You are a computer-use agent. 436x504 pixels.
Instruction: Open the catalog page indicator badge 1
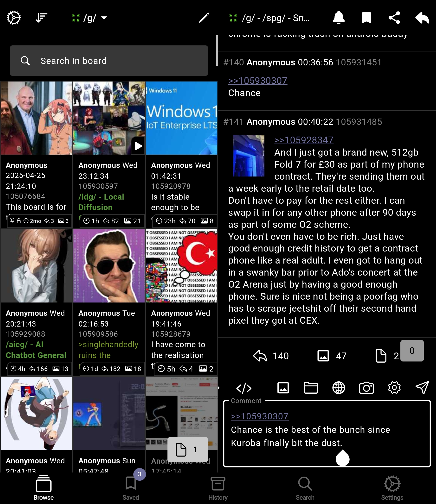187,449
